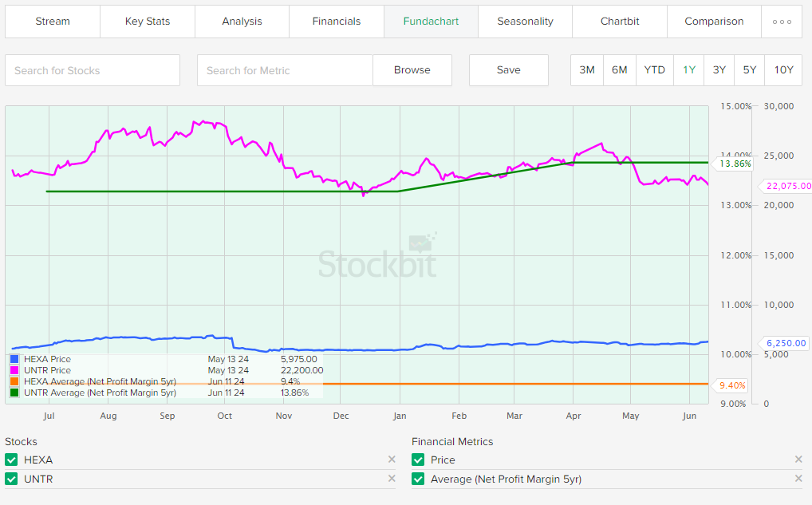
Task: Remove UNTR stock with its X icon
Action: click(392, 479)
